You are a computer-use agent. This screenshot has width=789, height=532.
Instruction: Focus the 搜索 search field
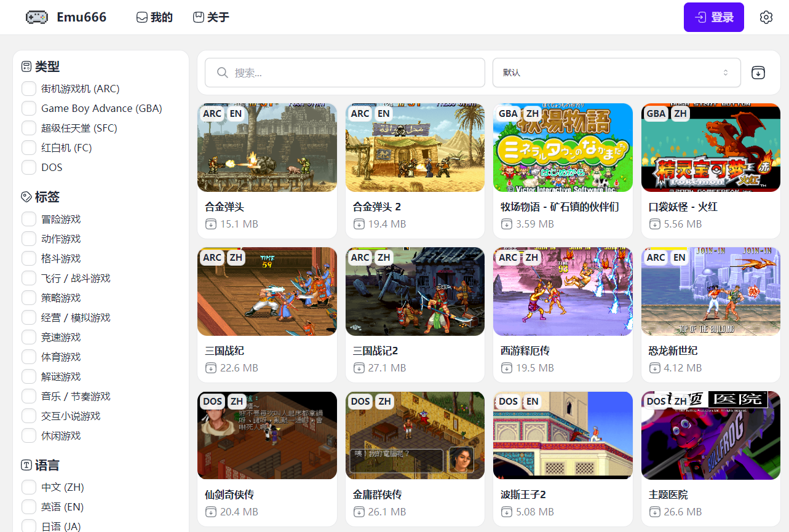coord(345,73)
